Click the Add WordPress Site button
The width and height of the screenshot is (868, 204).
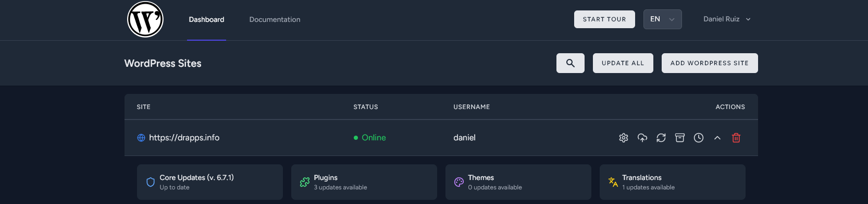coord(710,63)
